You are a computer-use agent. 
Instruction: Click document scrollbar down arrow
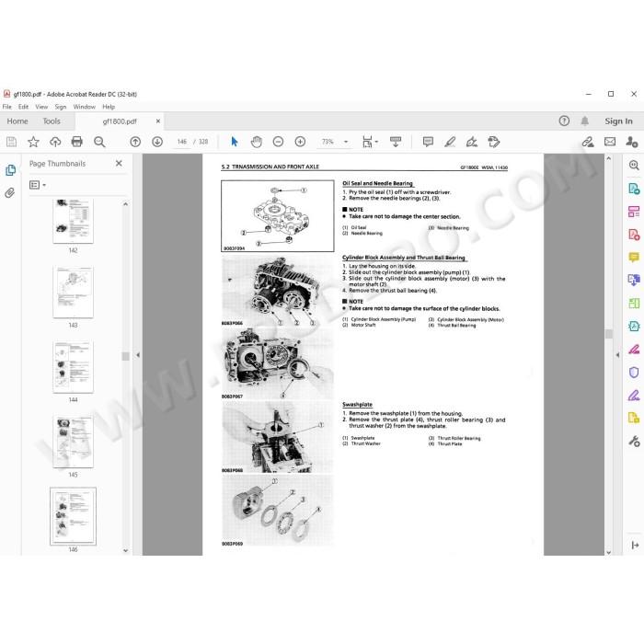click(609, 552)
